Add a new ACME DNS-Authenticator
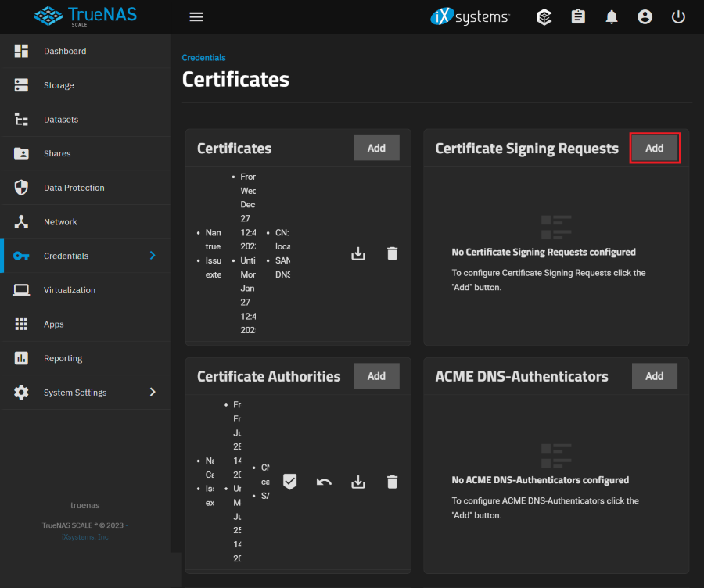The height and width of the screenshot is (588, 704). 655,376
